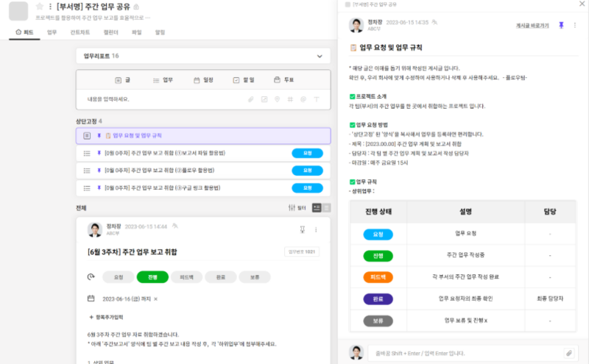Click the orange 피드백 badge in table
The width and height of the screenshot is (589, 364).
pyautogui.click(x=378, y=277)
